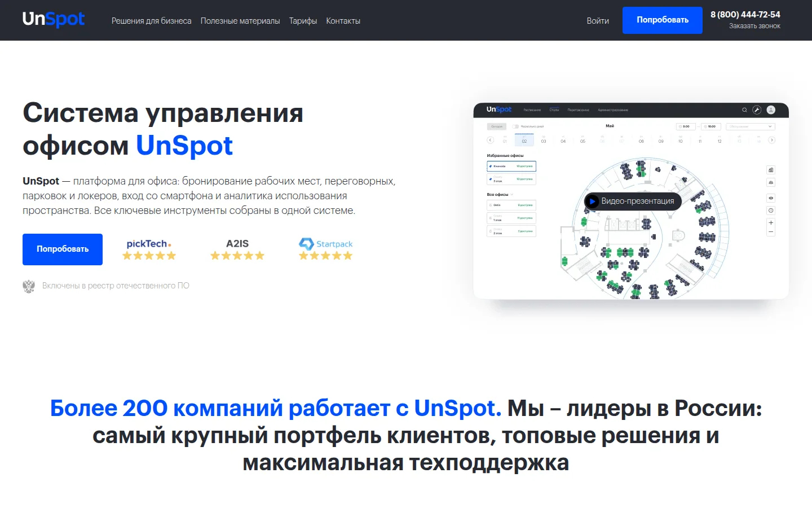This screenshot has width=812, height=508.
Task: Click the Попробовать button in the header
Action: click(663, 20)
